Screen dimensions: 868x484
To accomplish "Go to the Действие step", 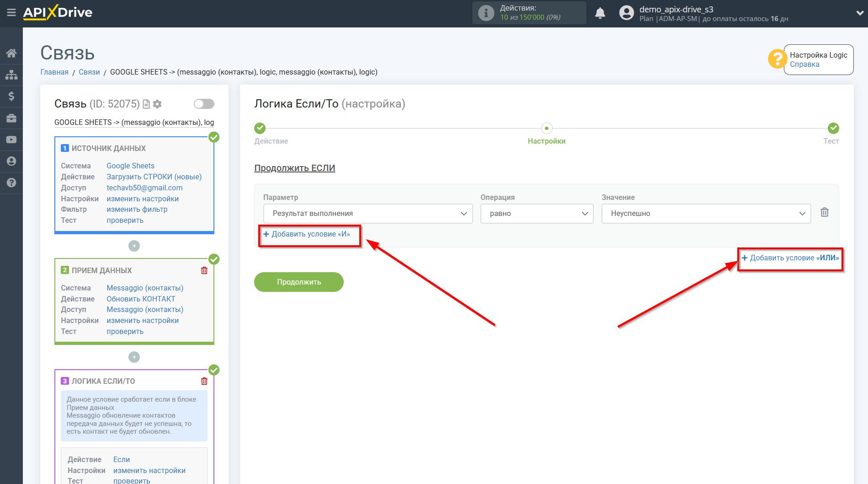I will tap(260, 129).
